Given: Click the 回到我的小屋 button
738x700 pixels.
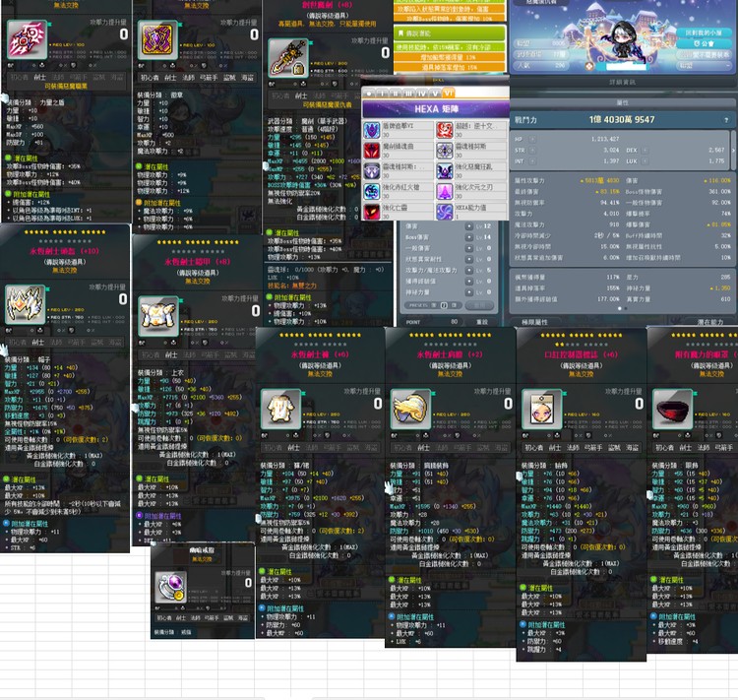Looking at the screenshot, I should tap(704, 32).
